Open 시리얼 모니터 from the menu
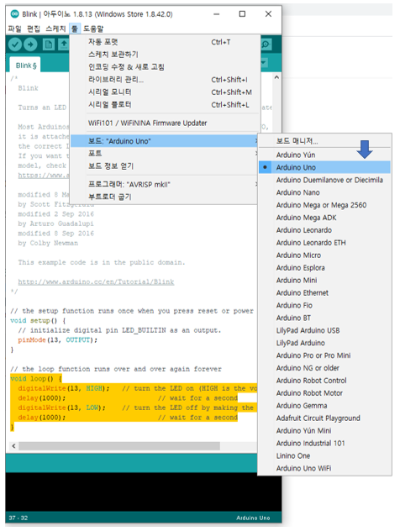This screenshot has height=527, width=400. click(x=165, y=92)
